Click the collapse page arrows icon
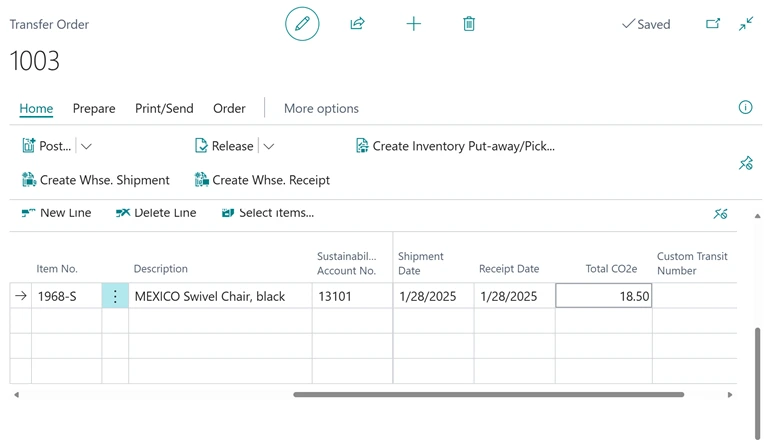Viewport: 780px width, 440px height. tap(746, 24)
